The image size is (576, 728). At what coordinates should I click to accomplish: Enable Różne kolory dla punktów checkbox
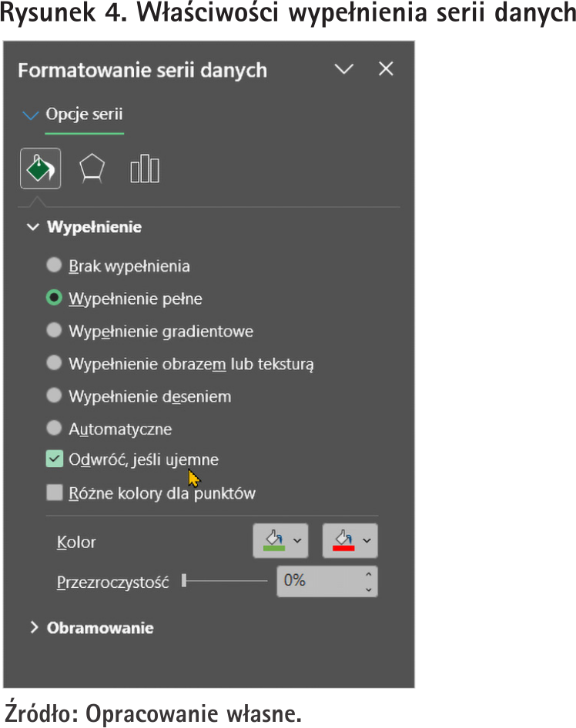click(x=54, y=493)
